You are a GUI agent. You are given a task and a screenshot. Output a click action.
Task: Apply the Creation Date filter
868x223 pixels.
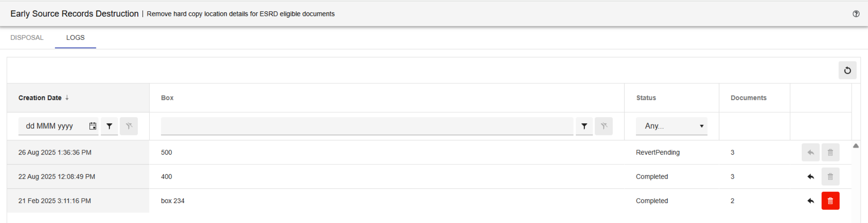[x=109, y=126]
